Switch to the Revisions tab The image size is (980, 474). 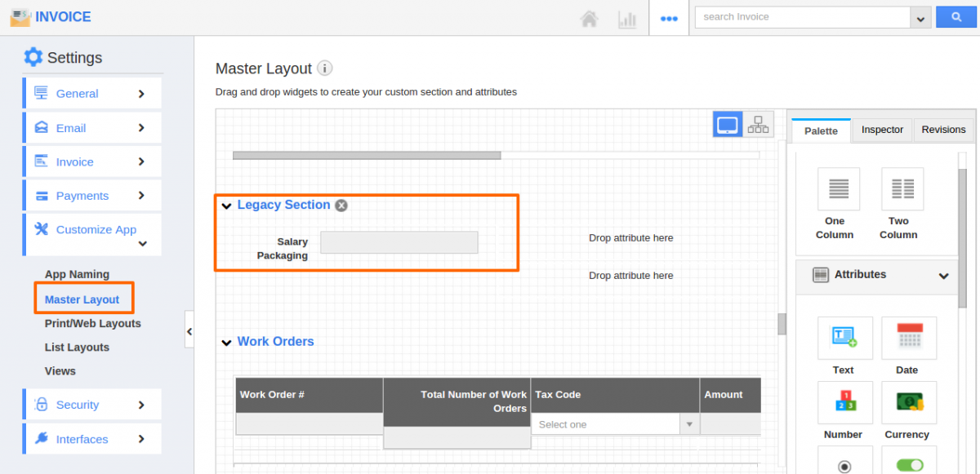pos(943,130)
